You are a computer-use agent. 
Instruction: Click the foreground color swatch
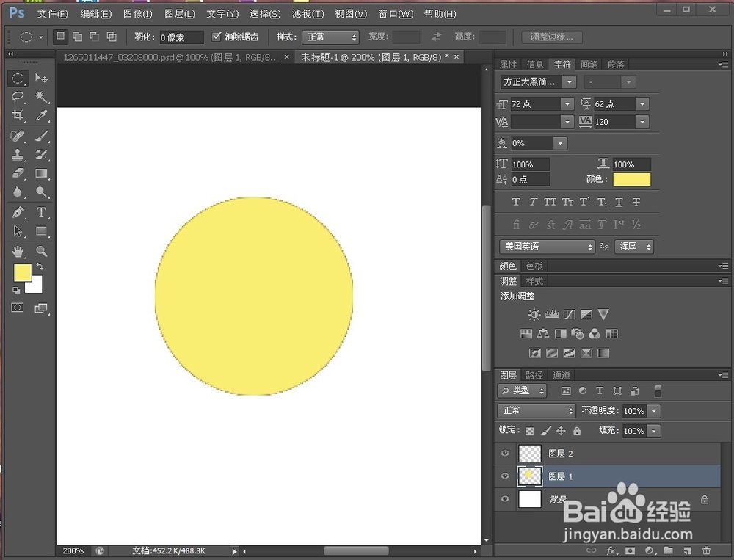tap(22, 272)
